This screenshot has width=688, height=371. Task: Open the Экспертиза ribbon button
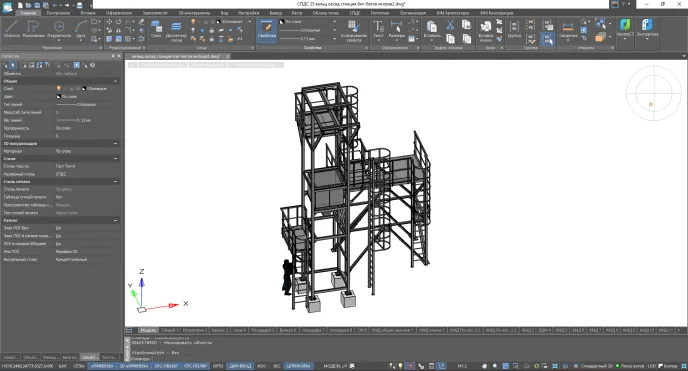point(647,28)
